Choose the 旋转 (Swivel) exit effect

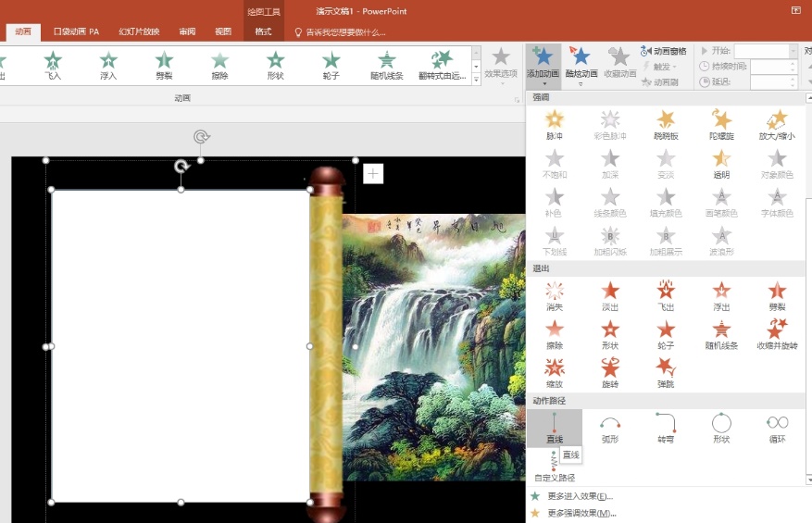[610, 373]
